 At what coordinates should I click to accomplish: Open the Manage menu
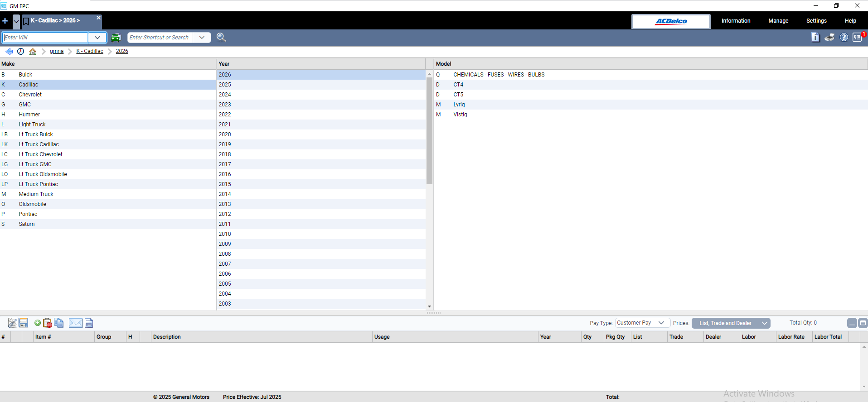778,21
